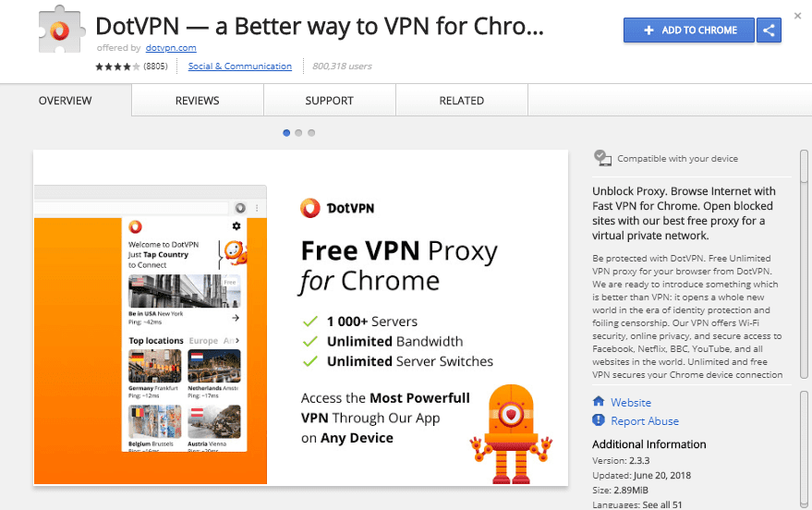Expand the location tabs chevron after Europe

pyautogui.click(x=237, y=340)
